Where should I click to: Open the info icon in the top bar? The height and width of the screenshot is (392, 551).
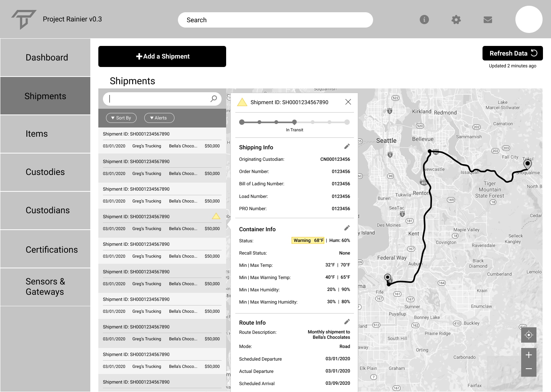click(x=424, y=20)
